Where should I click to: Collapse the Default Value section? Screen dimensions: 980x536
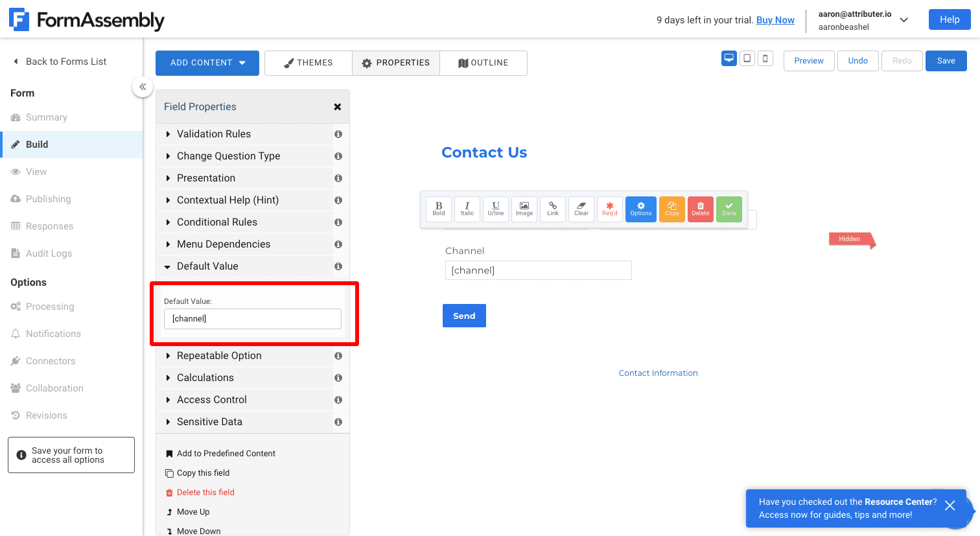click(207, 266)
